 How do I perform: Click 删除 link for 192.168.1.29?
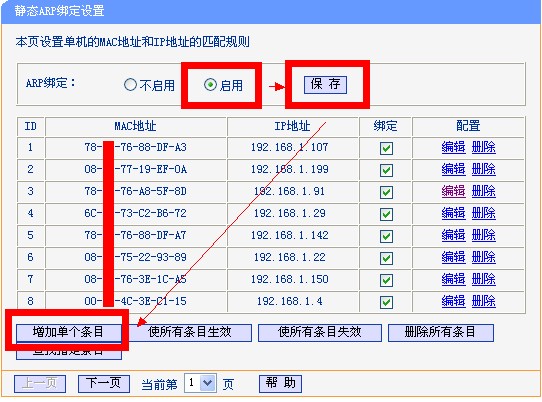pos(484,213)
